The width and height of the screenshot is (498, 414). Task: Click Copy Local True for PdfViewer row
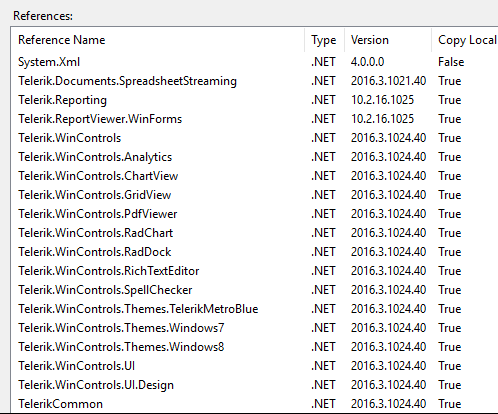[x=450, y=214]
